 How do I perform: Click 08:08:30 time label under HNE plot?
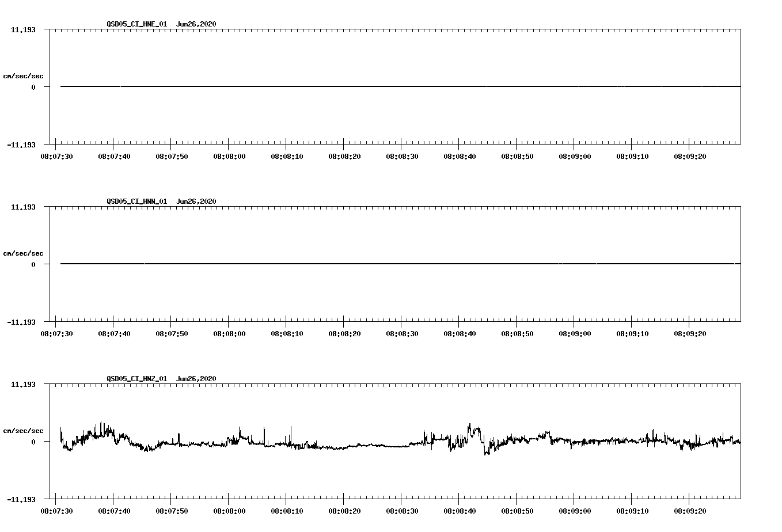tap(402, 156)
